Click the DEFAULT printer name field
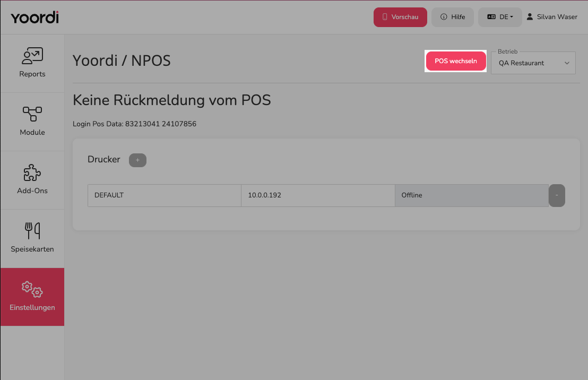The height and width of the screenshot is (380, 588). 165,195
